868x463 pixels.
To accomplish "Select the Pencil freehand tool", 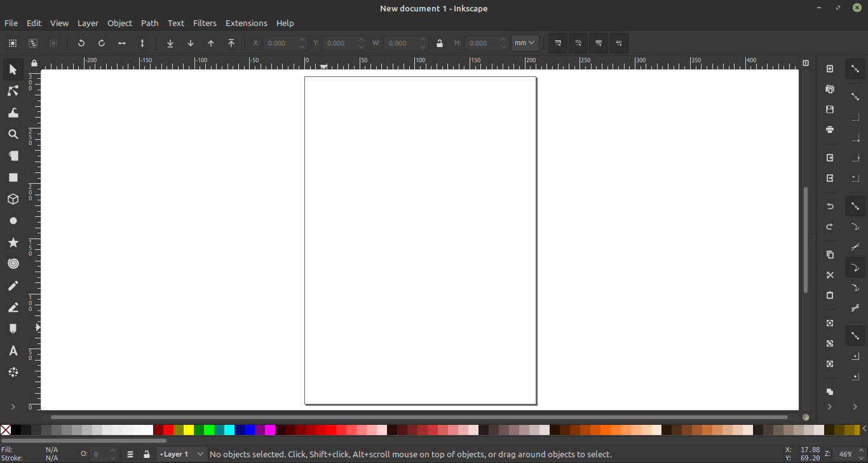I will (x=13, y=286).
